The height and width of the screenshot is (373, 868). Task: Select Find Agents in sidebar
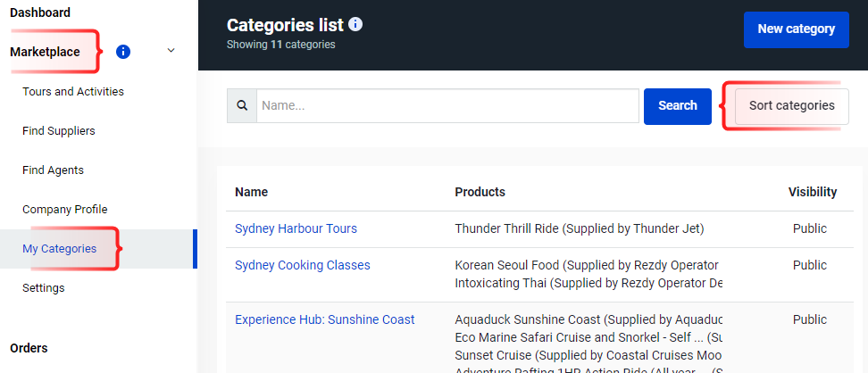(54, 170)
